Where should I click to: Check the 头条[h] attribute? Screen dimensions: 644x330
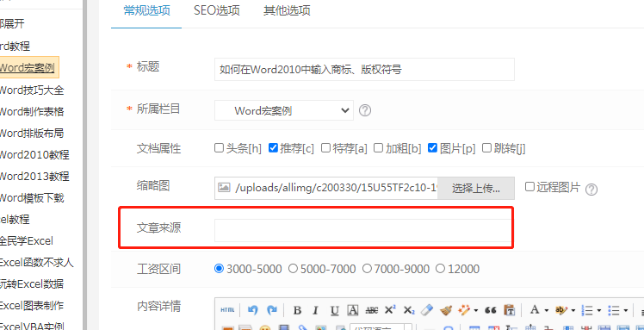pos(219,147)
